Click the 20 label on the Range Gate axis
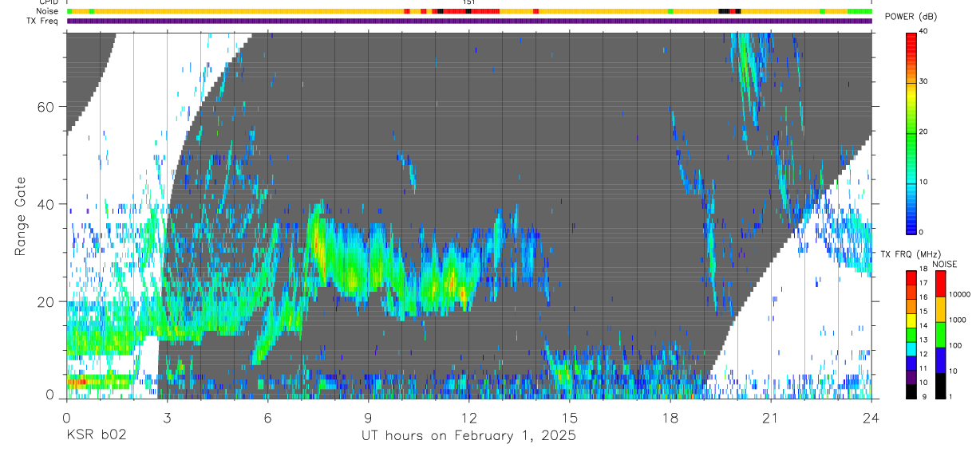 [x=46, y=301]
